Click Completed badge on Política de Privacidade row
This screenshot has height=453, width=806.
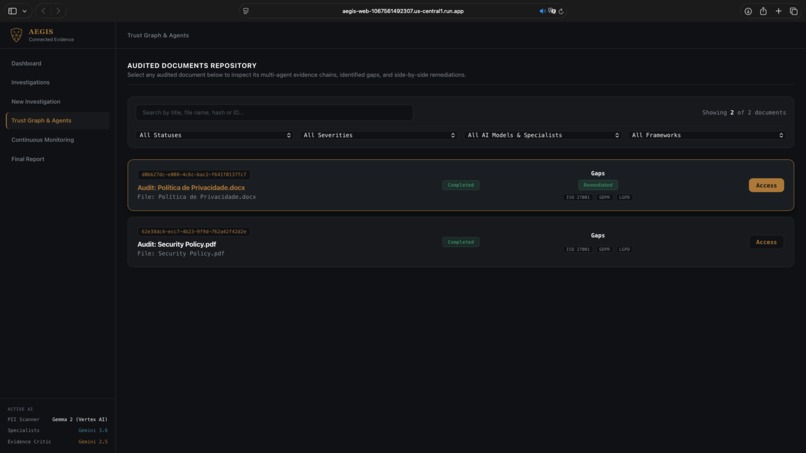tap(461, 185)
